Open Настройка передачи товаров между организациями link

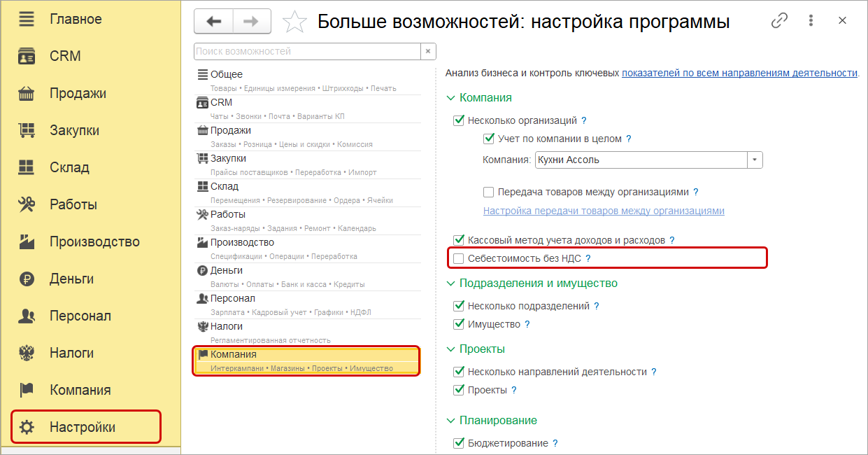tap(604, 211)
